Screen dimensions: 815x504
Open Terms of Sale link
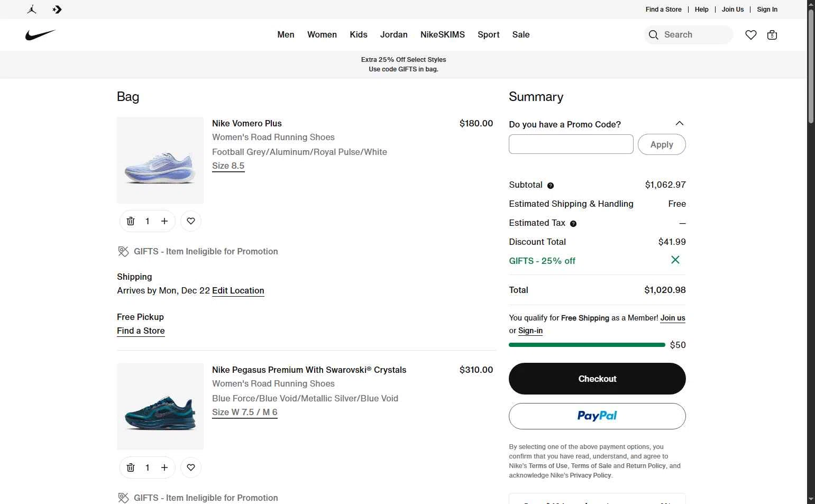(x=591, y=466)
